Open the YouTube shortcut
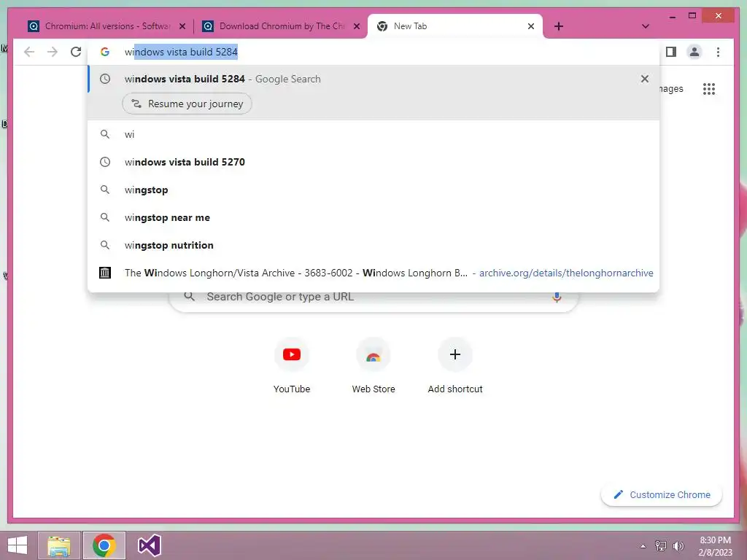The height and width of the screenshot is (560, 747). tap(292, 365)
